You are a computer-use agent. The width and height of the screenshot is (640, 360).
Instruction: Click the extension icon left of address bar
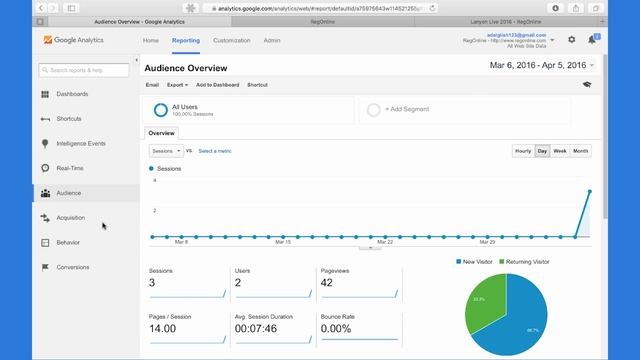tap(191, 8)
